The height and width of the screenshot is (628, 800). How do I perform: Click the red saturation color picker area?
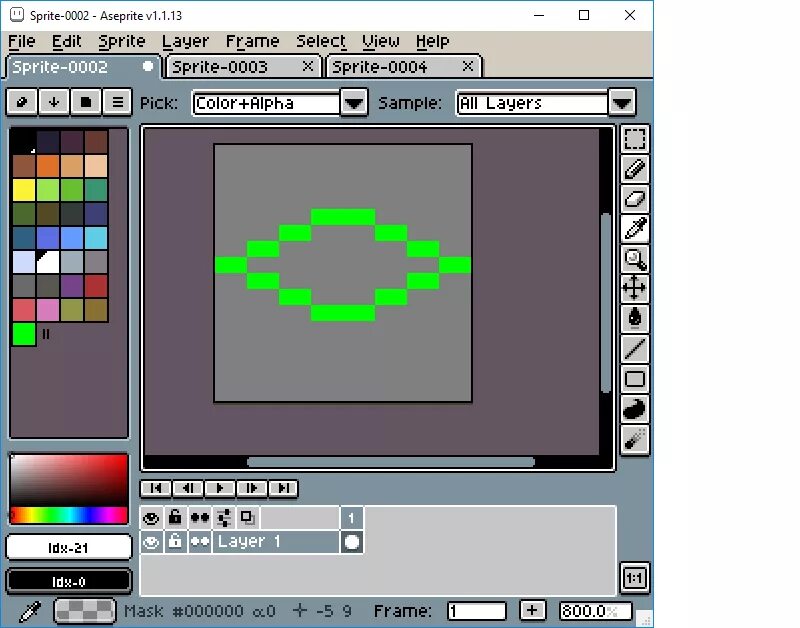click(68, 480)
